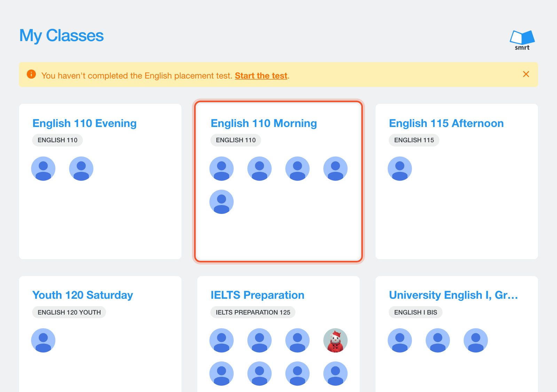Click the ENGLISH 115 tag
The image size is (557, 392).
coord(414,140)
